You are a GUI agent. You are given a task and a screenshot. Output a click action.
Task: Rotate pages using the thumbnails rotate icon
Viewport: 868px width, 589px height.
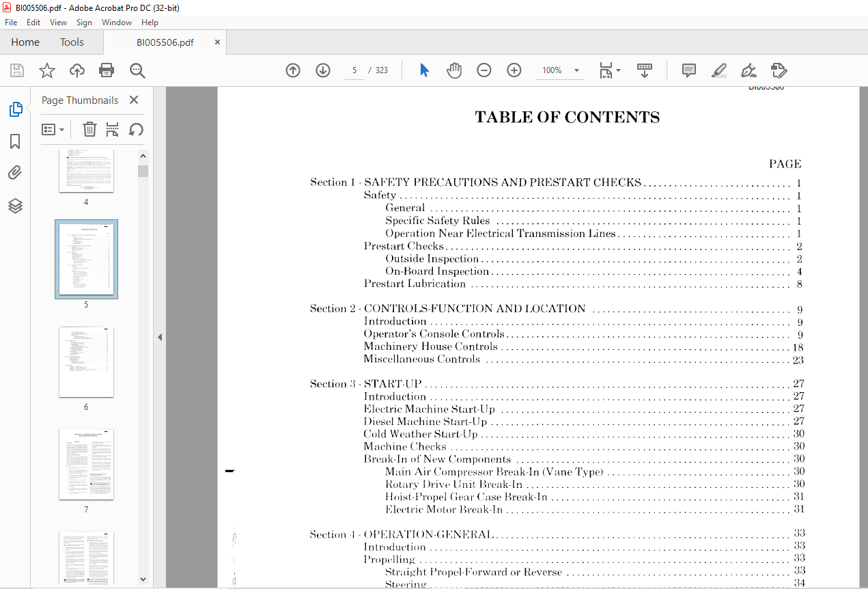(136, 129)
